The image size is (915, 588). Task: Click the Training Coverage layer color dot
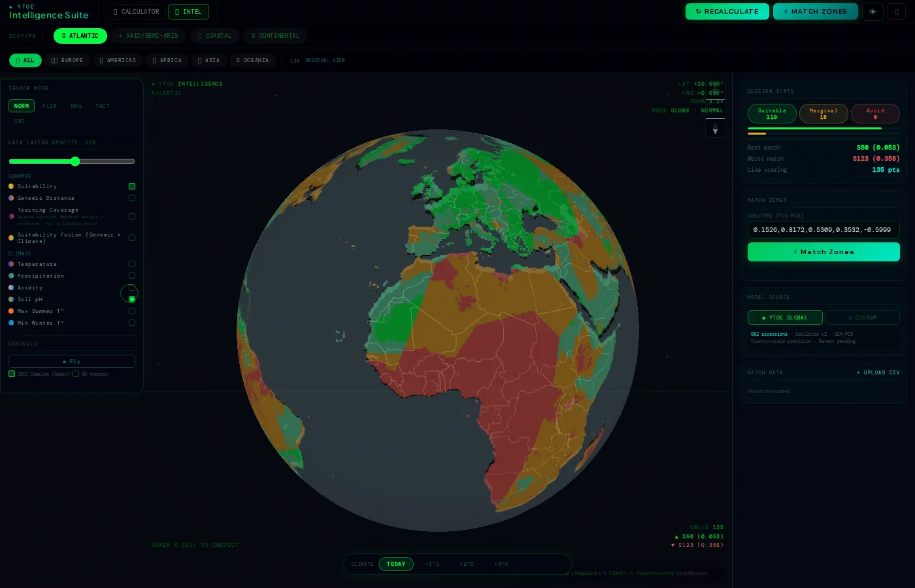click(11, 216)
